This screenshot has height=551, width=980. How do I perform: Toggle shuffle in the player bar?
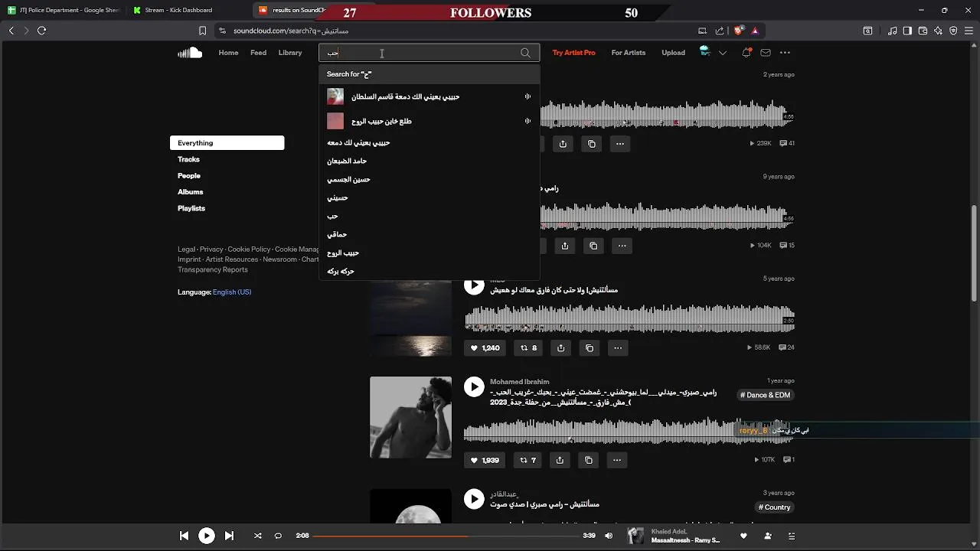pos(257,536)
